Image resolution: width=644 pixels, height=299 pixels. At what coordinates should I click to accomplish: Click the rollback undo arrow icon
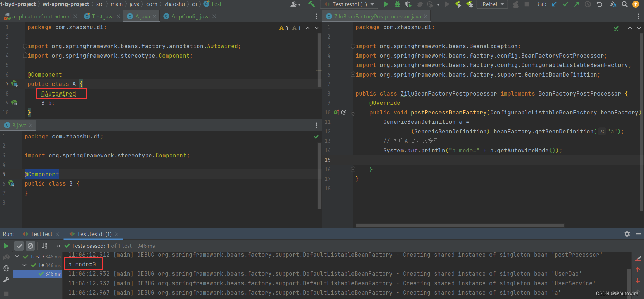[x=599, y=4]
